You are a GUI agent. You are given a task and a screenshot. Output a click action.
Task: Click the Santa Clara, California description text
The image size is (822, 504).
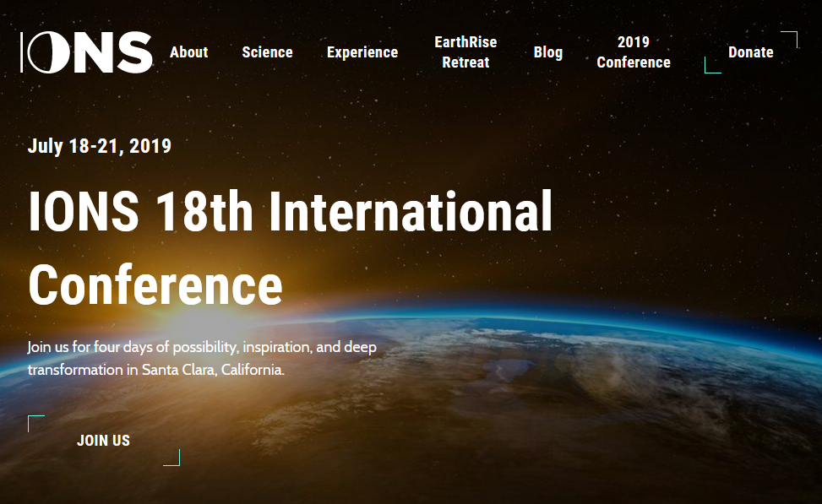[202, 358]
